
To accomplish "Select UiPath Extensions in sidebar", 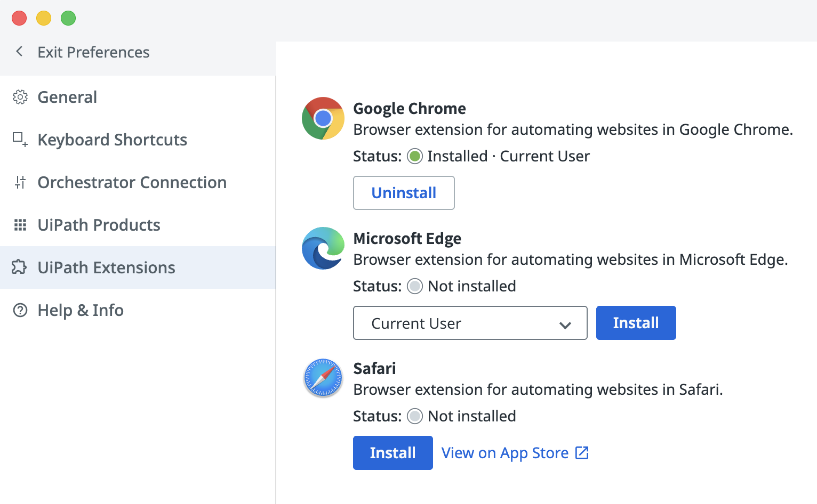I will [x=138, y=267].
